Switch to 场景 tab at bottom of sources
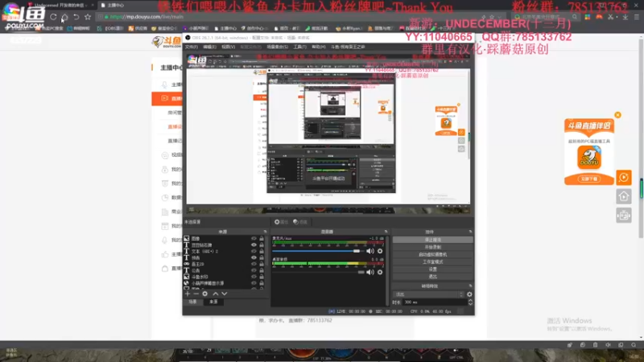The width and height of the screenshot is (644, 362). (193, 302)
